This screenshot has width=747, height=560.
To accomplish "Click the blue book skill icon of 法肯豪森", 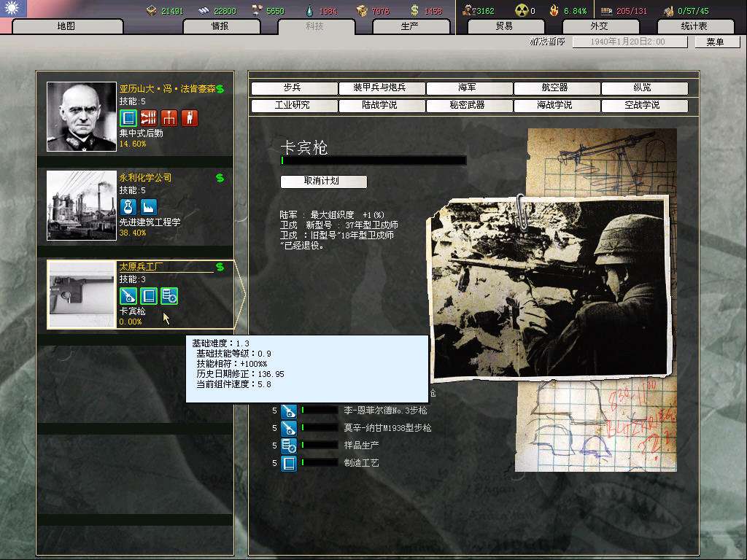I will tap(128, 117).
